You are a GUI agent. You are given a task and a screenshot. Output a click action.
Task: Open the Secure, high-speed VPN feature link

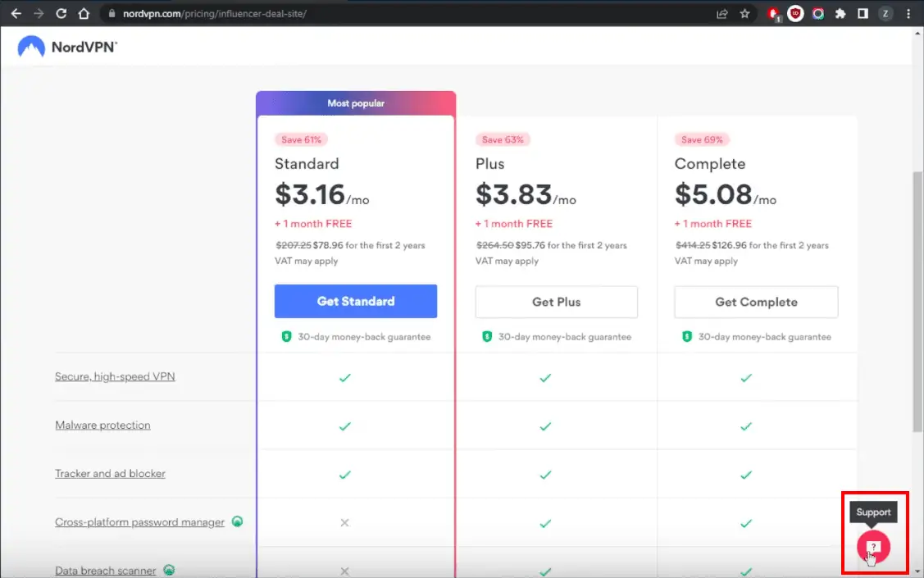click(115, 376)
